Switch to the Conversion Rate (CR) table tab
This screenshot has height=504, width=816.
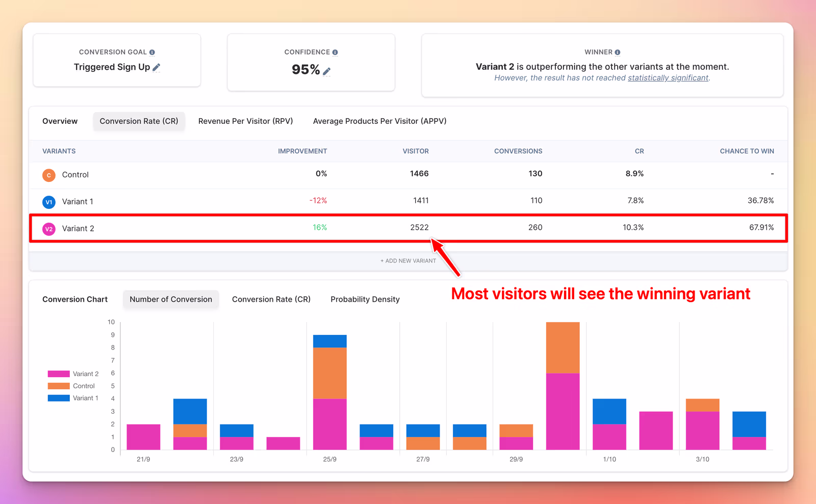click(x=139, y=121)
